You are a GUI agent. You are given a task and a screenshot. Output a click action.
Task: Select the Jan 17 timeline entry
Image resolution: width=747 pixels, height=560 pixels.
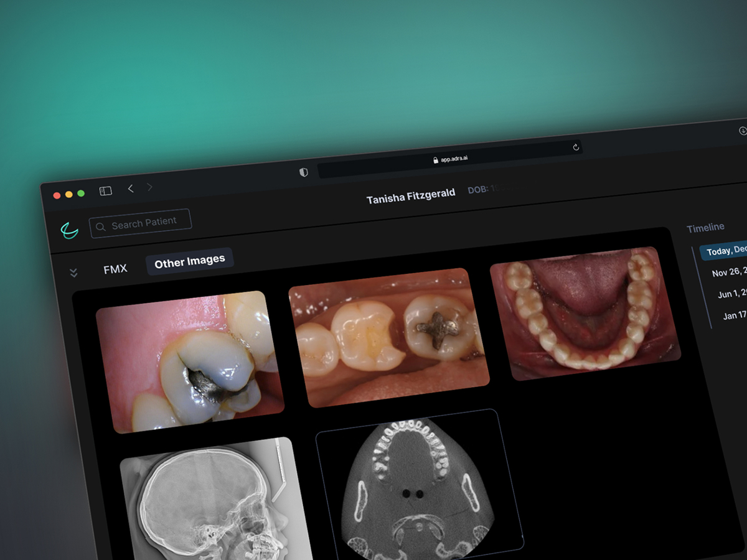[735, 315]
